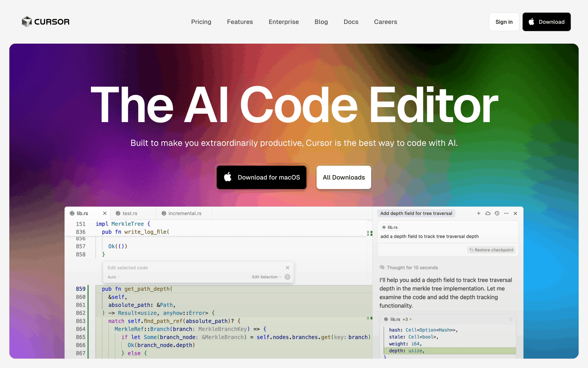Open chat history clock icon
588x368 pixels.
pyautogui.click(x=497, y=213)
